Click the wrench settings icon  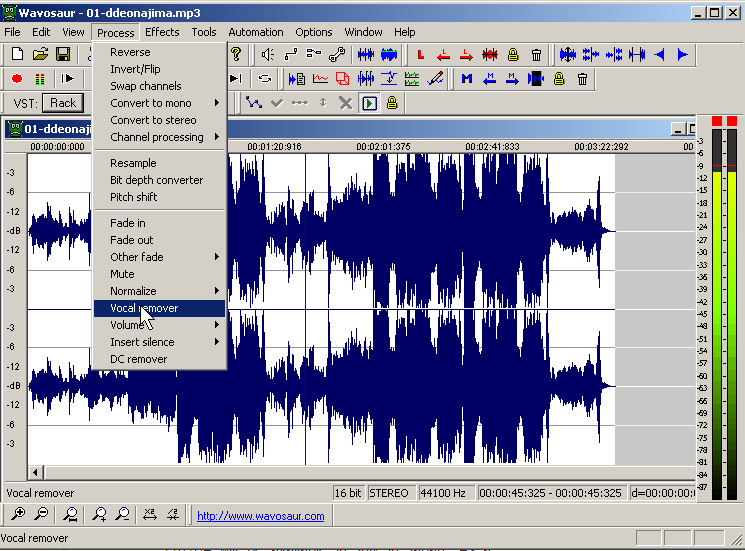tap(337, 55)
